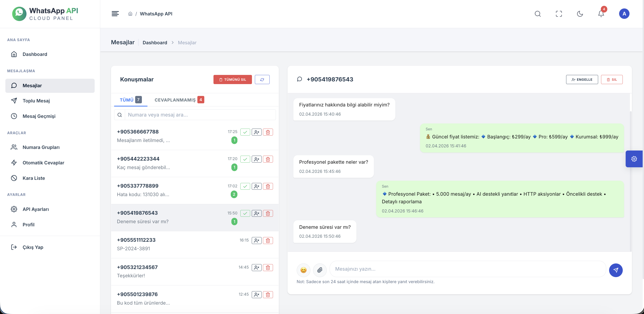
Task: Mark +905337778899 conversation as answered
Action: coord(245,186)
